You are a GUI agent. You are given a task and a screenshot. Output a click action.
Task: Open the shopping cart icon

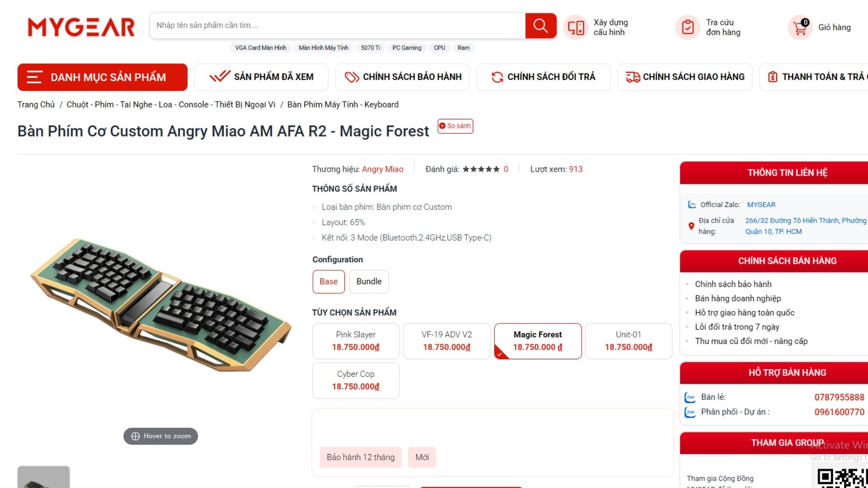tap(800, 28)
